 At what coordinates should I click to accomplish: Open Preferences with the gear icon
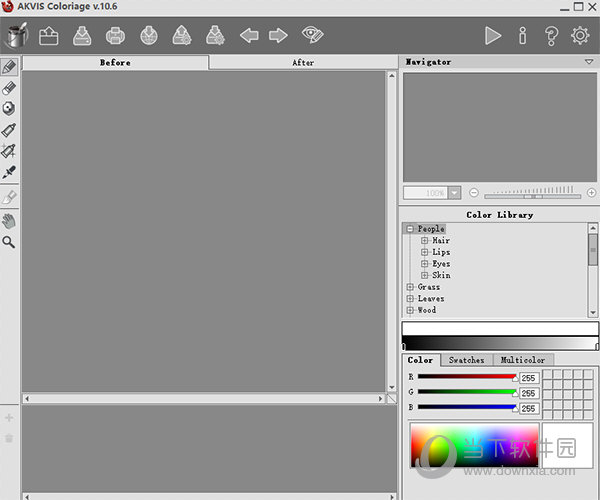(580, 36)
